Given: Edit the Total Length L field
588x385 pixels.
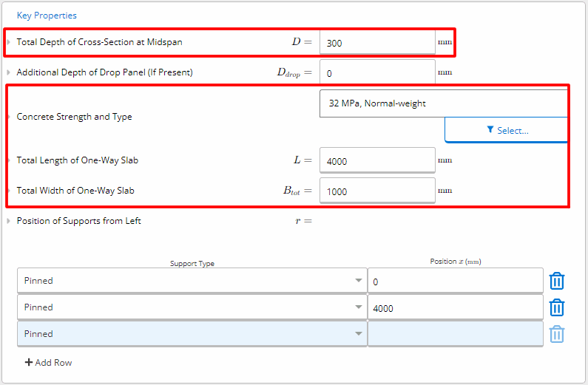Looking at the screenshot, I should tap(377, 160).
